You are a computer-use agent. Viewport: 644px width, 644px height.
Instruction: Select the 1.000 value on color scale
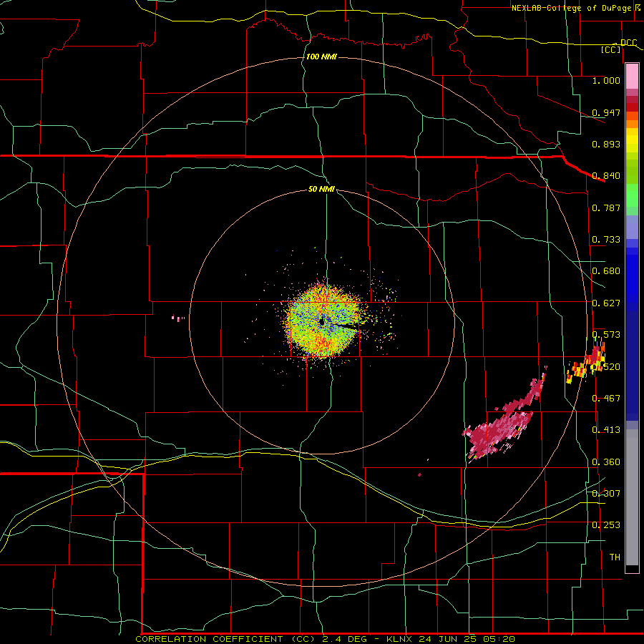(x=606, y=80)
